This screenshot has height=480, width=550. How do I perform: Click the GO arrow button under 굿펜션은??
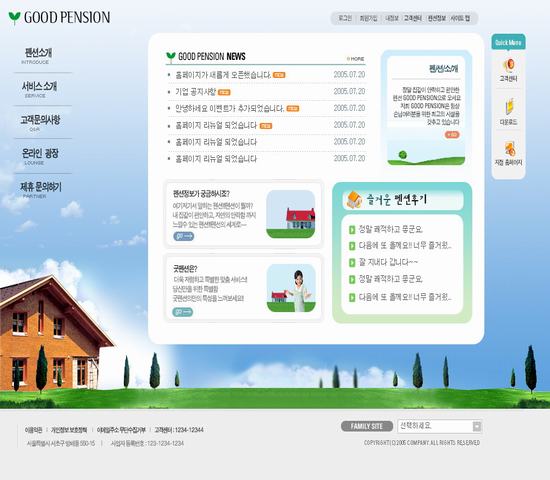(183, 312)
